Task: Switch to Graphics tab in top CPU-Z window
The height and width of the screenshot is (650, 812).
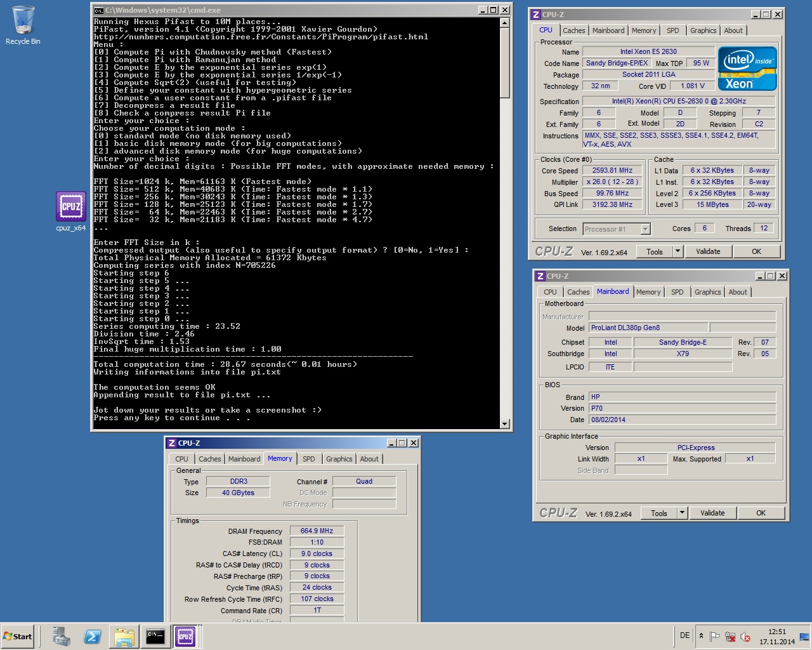Action: coord(703,30)
